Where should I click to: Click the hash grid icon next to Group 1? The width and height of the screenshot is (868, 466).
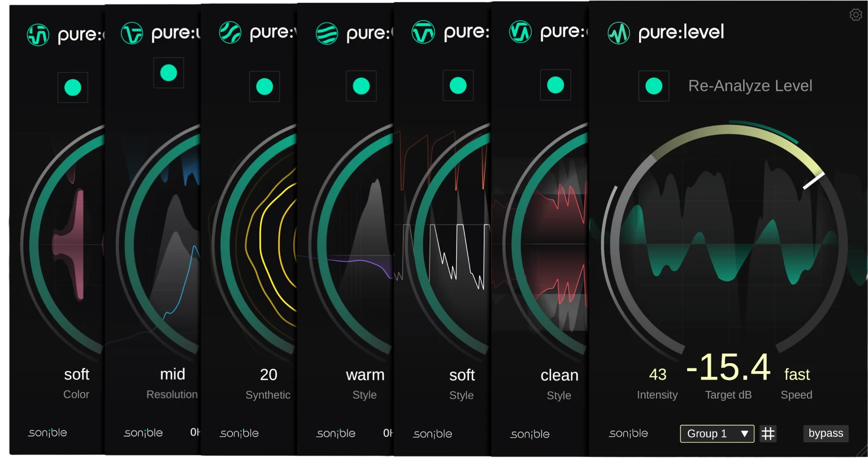coord(767,433)
